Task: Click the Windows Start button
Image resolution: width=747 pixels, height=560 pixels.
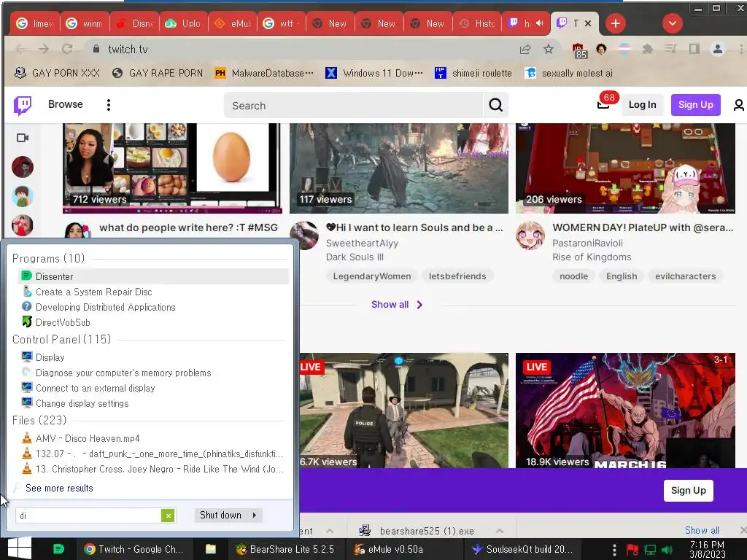Action: point(19,548)
